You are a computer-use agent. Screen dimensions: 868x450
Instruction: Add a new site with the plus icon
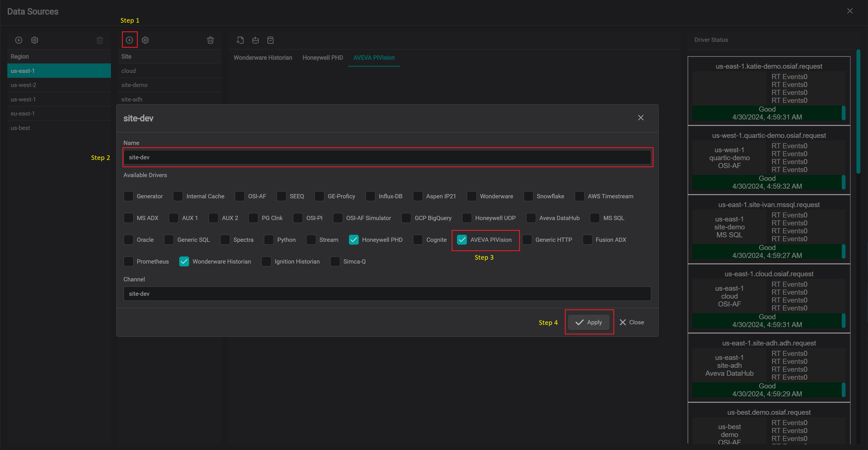[x=129, y=40]
